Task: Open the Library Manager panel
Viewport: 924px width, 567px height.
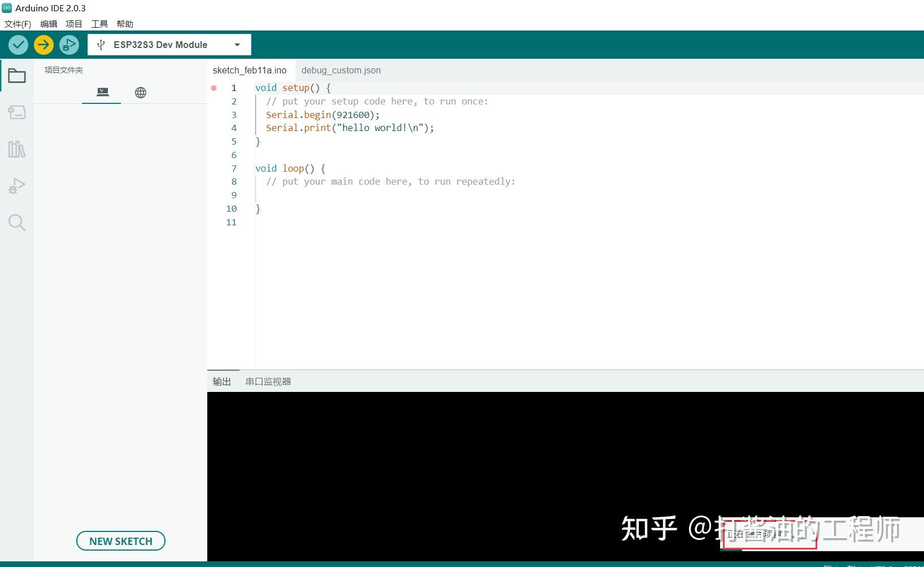Action: 16,149
